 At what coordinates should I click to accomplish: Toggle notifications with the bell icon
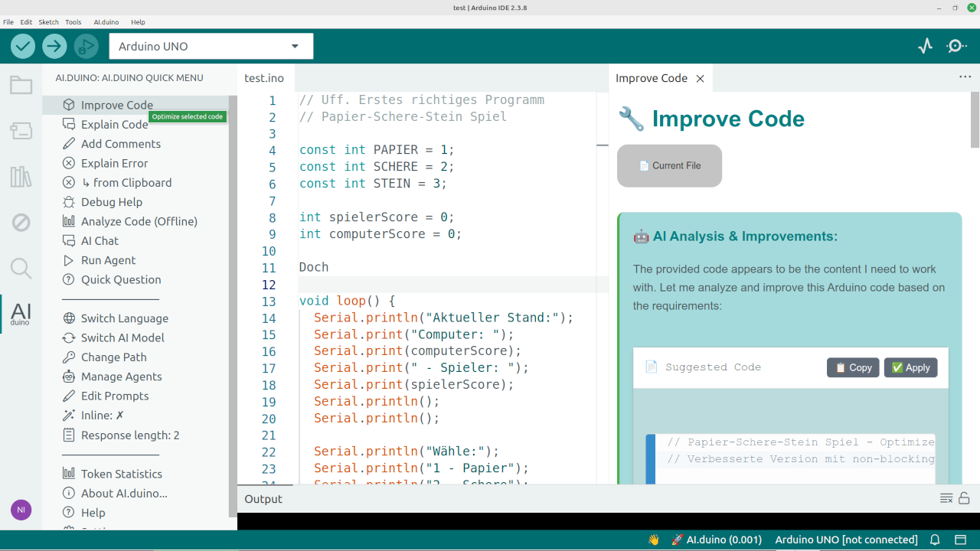click(934, 539)
